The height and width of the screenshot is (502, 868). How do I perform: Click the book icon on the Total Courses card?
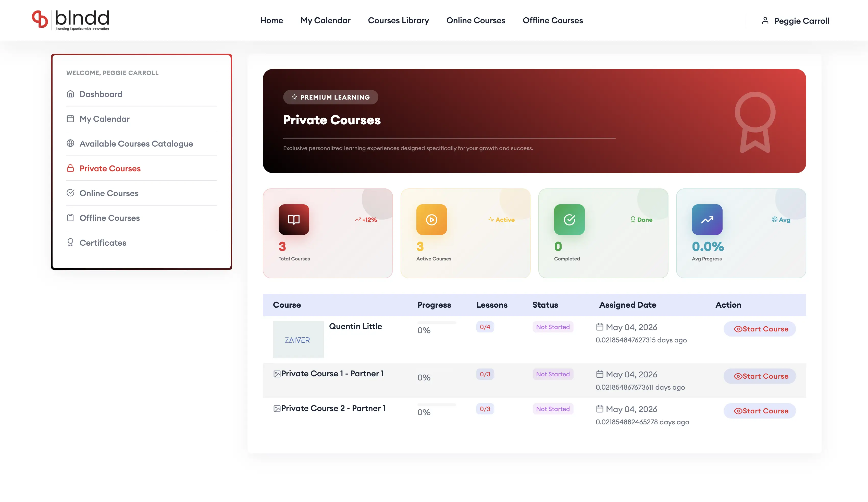tap(294, 220)
